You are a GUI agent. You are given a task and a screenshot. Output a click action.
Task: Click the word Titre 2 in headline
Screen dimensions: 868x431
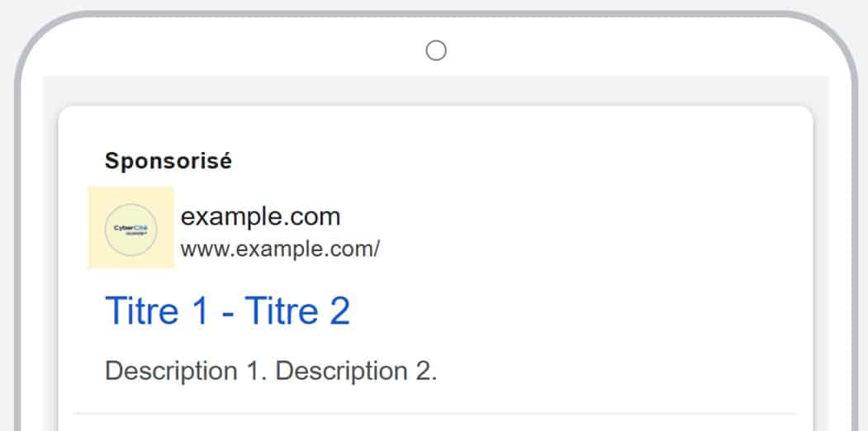pos(298,311)
